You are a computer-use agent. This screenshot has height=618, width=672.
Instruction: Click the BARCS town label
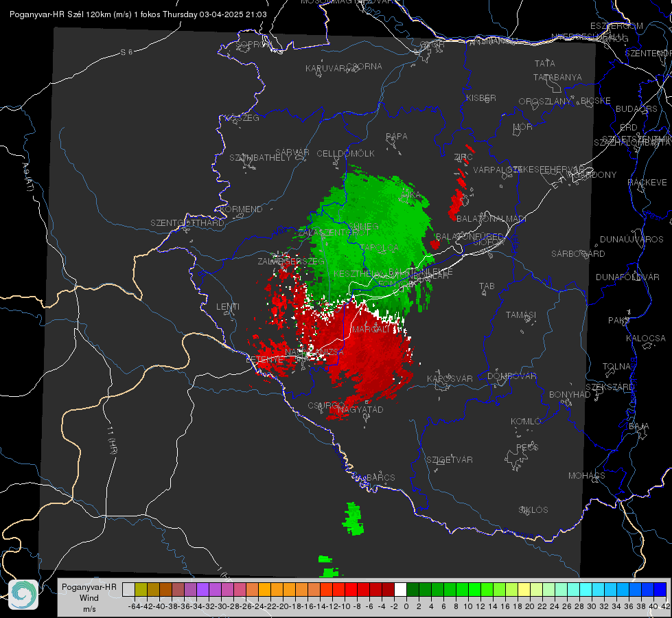pyautogui.click(x=380, y=477)
